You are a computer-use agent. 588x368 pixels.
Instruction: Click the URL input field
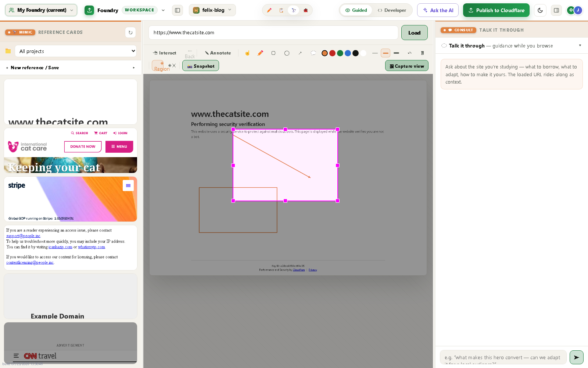[x=273, y=32]
